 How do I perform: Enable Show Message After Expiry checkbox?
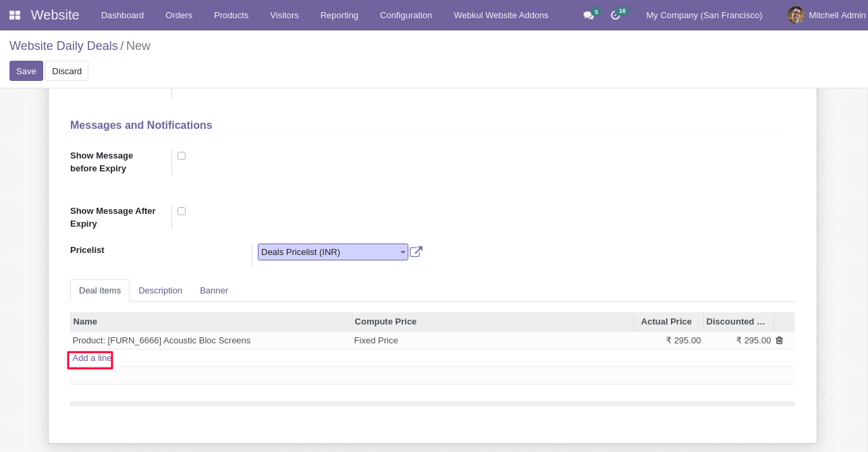[182, 211]
